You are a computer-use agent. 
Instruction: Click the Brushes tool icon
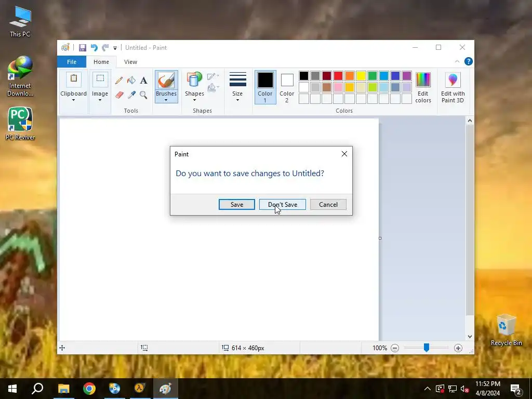point(166,80)
